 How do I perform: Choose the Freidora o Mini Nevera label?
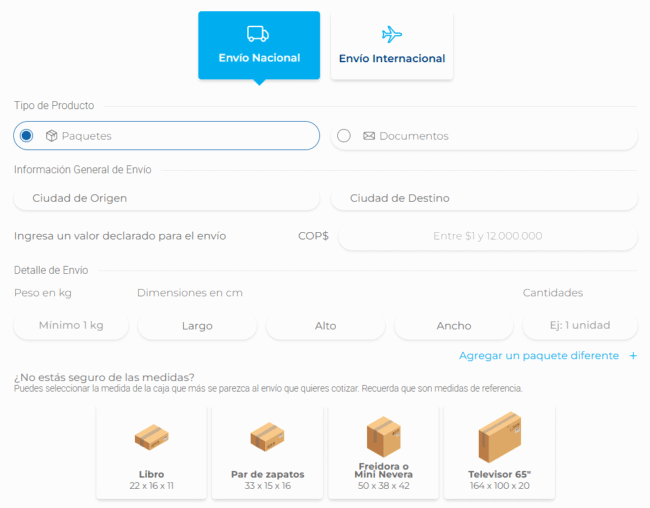pos(383,471)
